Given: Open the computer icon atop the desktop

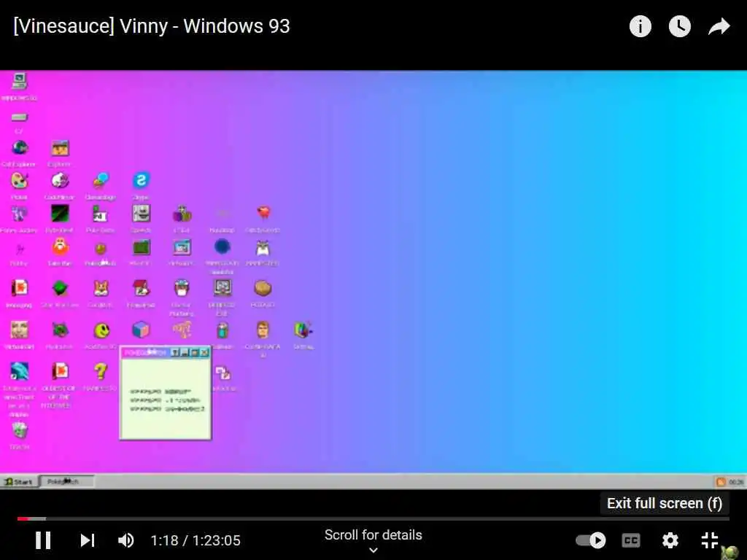Looking at the screenshot, I should (x=19, y=81).
